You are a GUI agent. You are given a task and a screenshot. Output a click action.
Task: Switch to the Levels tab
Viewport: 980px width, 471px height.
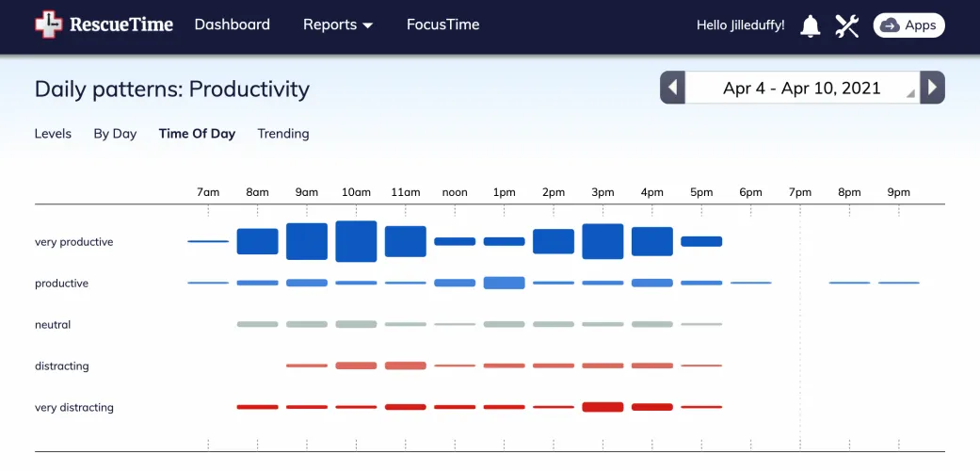coord(53,134)
